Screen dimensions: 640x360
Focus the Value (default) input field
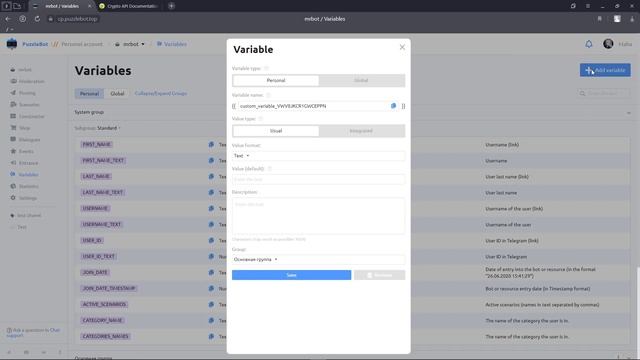(318, 180)
